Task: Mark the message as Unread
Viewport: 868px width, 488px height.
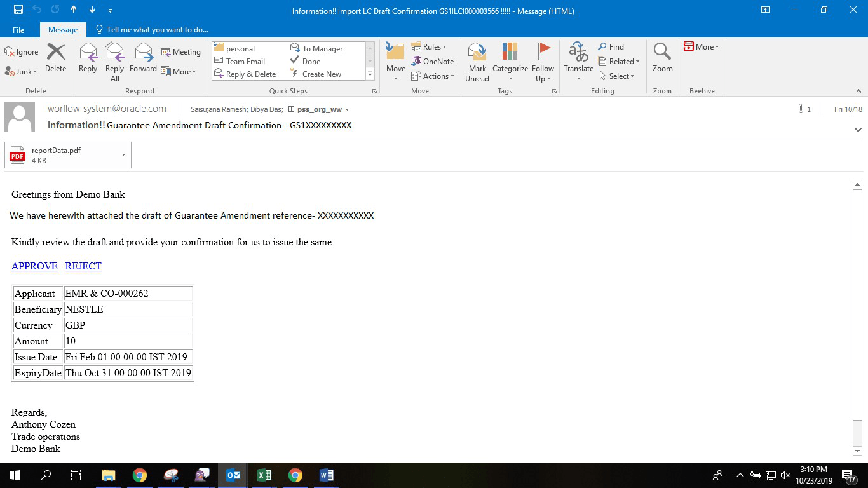Action: point(477,61)
